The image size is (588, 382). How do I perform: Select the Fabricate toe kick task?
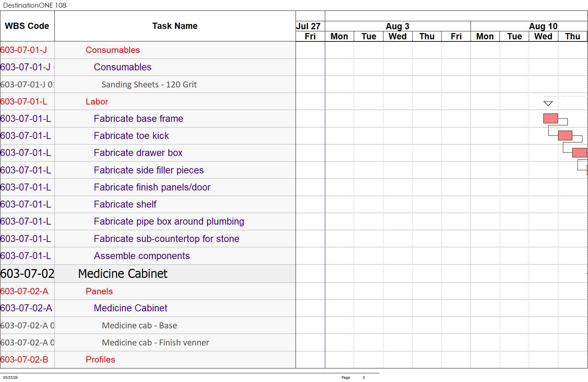tap(148, 136)
